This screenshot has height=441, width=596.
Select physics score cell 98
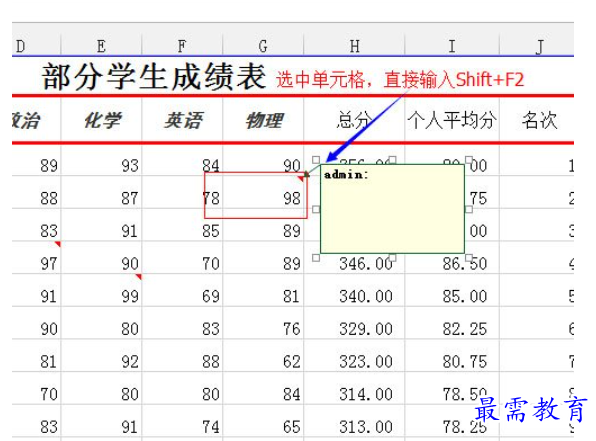[x=263, y=192]
